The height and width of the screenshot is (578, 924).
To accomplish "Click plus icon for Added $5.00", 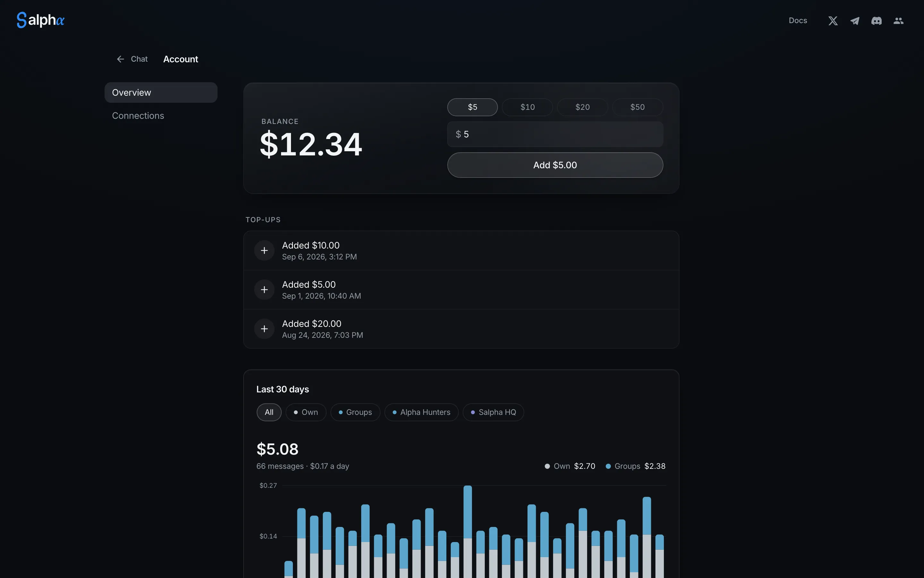I will click(x=264, y=290).
